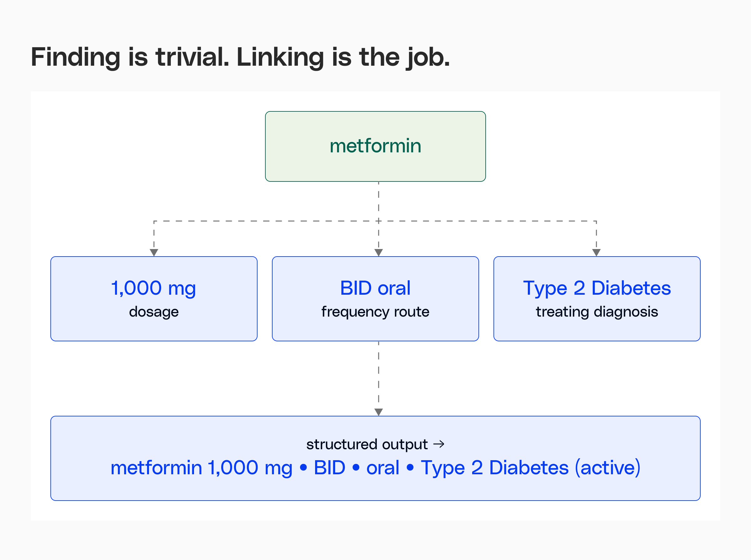
Task: Click the structured output result box
Action: click(375, 458)
